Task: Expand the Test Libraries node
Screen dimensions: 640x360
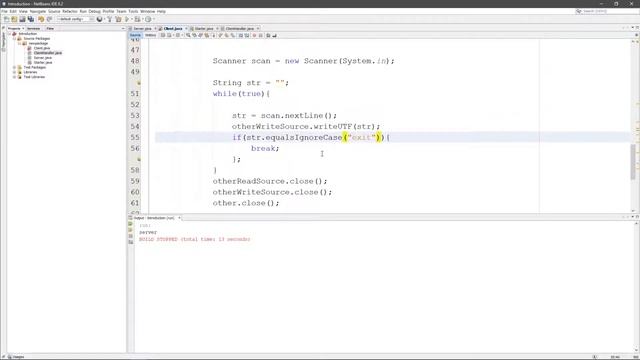Action: (x=15, y=77)
